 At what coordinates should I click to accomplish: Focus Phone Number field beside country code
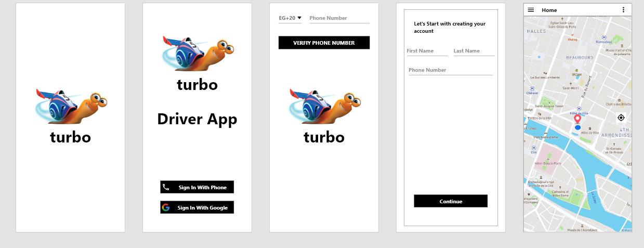tap(339, 18)
